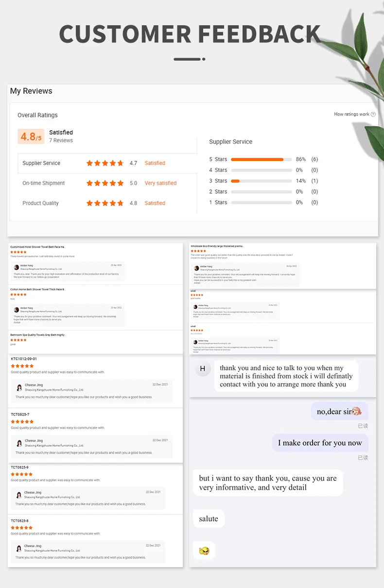Screen dimensions: 384x588
Task: Select the Supplier Service rating category
Action: click(x=41, y=163)
